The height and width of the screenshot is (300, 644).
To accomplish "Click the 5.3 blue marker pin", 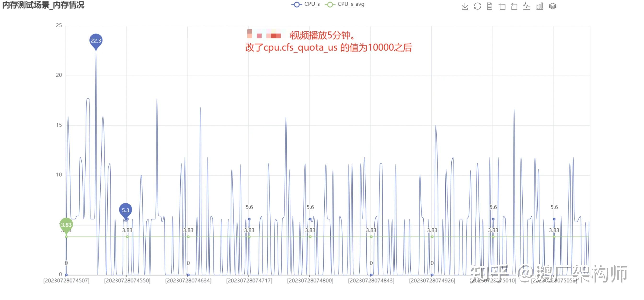I will tap(126, 210).
